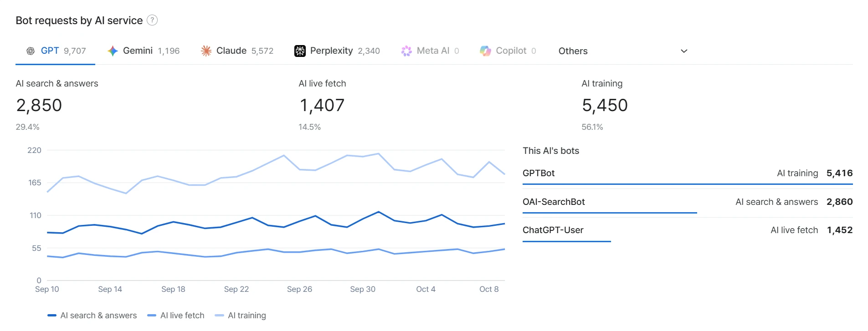868x331 pixels.
Task: Select the Gemini service tab
Action: pos(143,51)
